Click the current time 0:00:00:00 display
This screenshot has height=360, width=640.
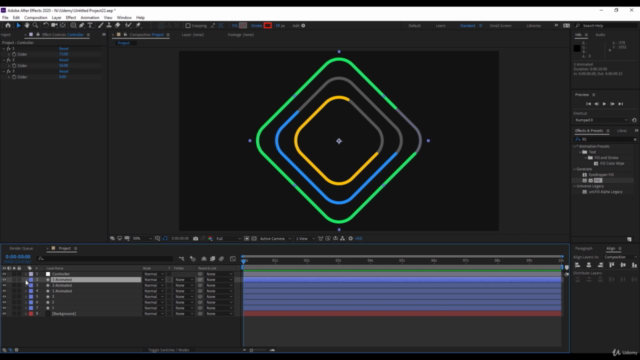(18, 257)
